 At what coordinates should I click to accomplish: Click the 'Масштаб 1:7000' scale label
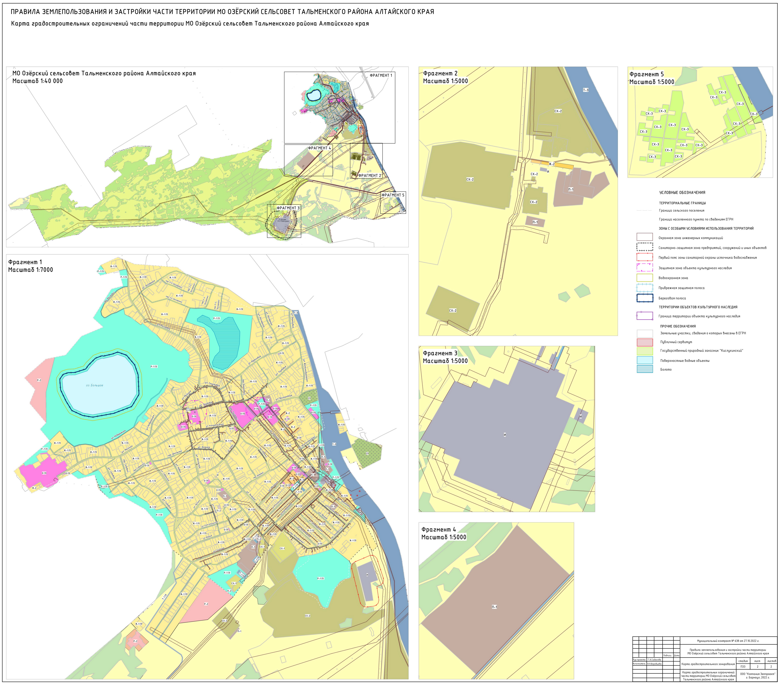31,270
